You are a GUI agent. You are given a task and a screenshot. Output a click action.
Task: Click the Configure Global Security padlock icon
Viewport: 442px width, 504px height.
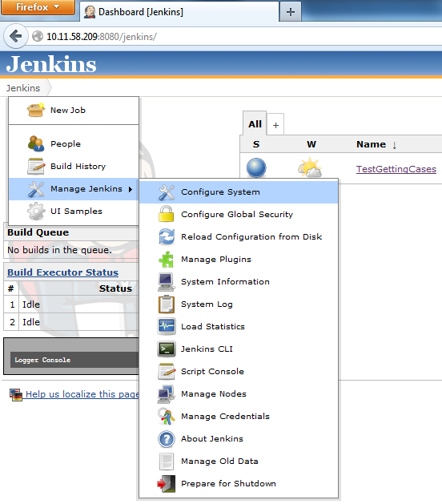167,215
